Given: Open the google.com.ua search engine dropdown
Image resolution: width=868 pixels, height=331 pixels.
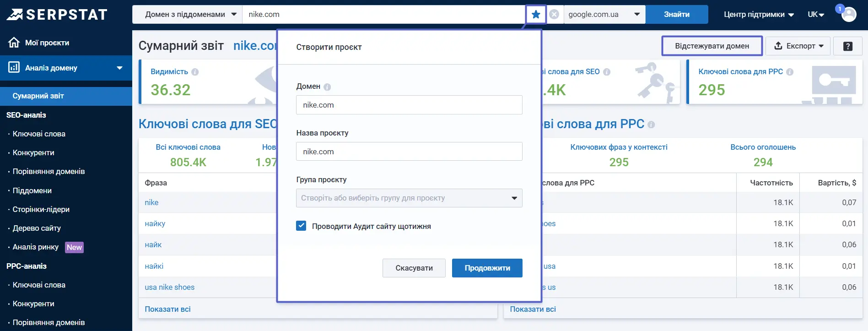Looking at the screenshot, I should [x=604, y=15].
